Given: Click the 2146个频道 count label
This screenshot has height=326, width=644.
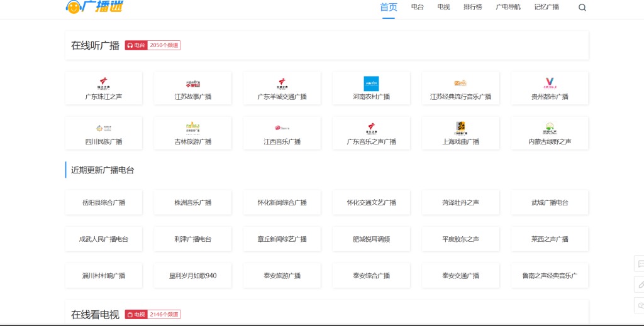Looking at the screenshot, I should click(x=164, y=315).
